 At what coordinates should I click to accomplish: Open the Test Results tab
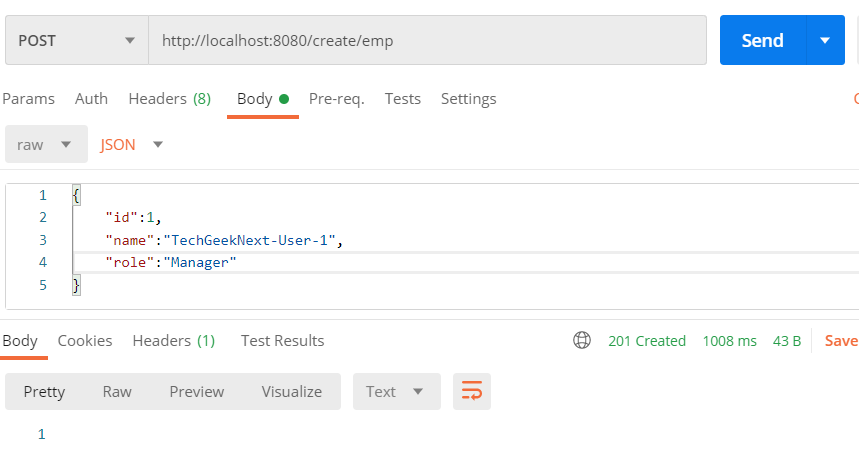coord(283,340)
